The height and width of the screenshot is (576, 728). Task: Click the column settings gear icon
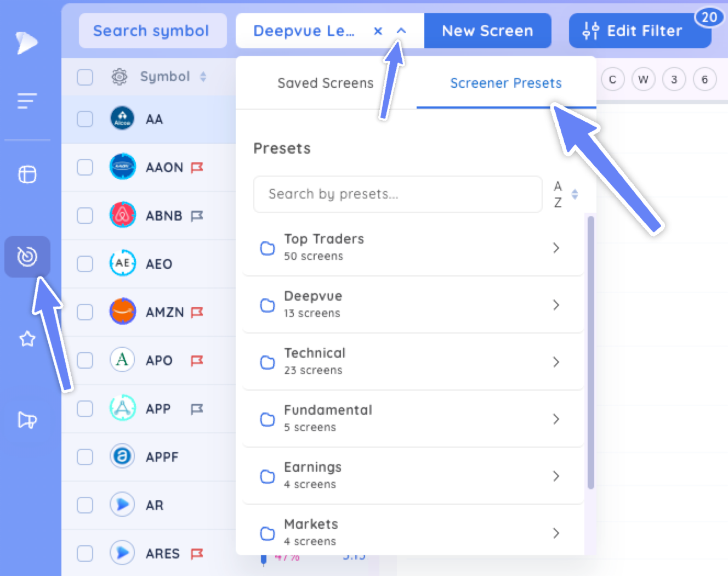(x=119, y=77)
